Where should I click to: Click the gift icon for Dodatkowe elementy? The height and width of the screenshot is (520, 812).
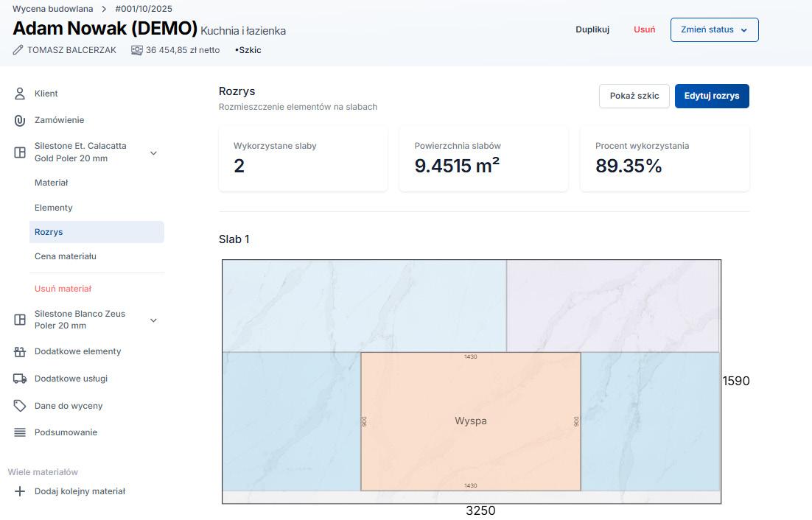(x=20, y=352)
